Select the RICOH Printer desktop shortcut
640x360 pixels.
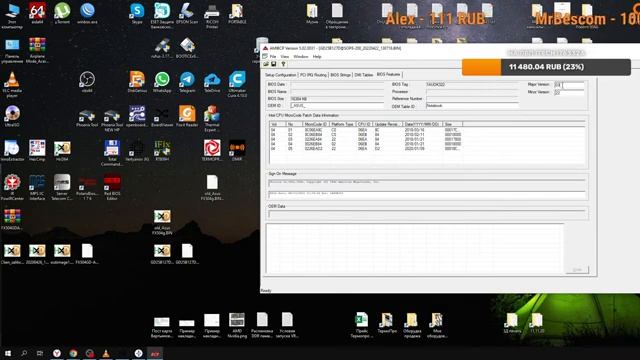[x=212, y=16]
